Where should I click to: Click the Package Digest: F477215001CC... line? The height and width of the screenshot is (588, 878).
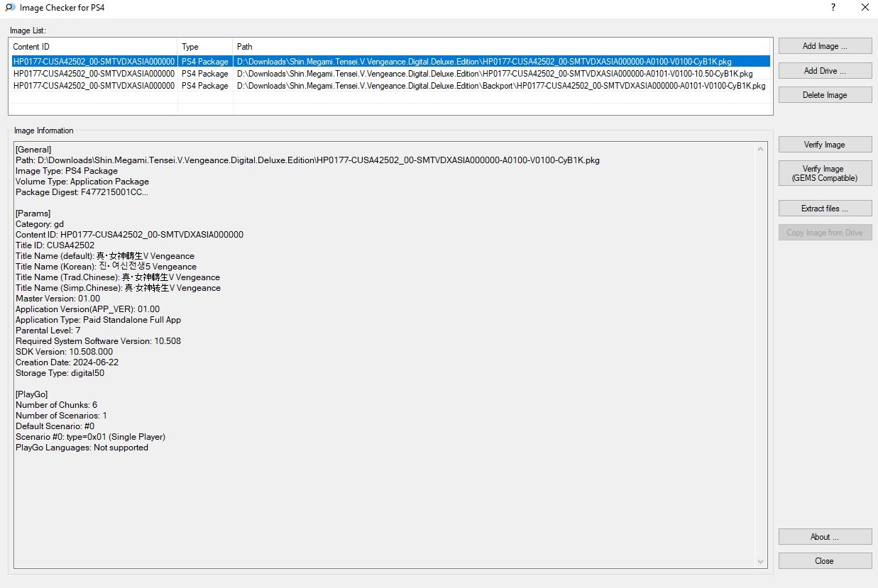pyautogui.click(x=82, y=192)
